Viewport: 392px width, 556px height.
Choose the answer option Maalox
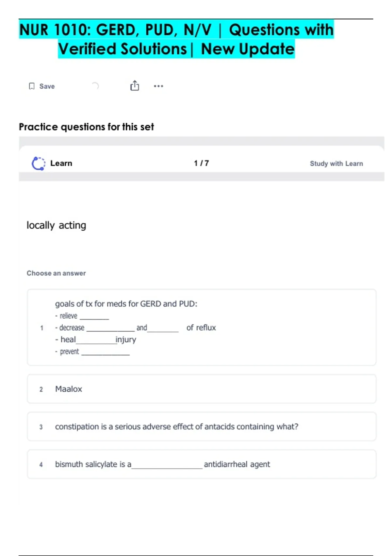(202, 389)
